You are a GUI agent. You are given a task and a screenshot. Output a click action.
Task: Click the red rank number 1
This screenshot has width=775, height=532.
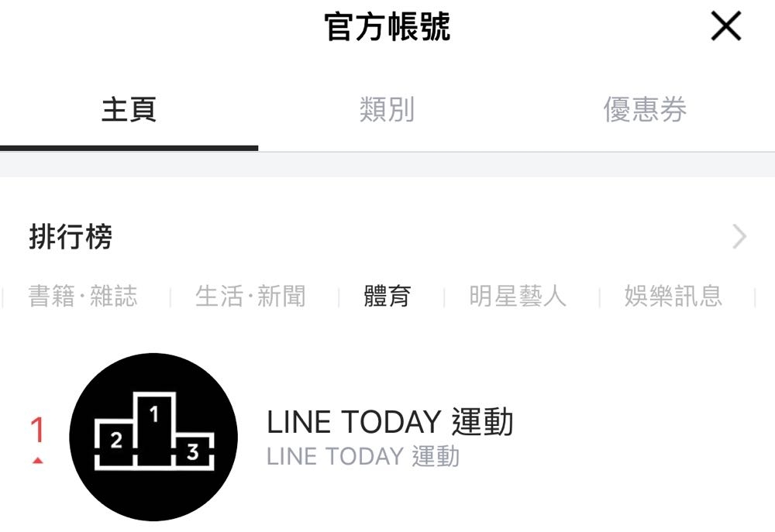[37, 429]
